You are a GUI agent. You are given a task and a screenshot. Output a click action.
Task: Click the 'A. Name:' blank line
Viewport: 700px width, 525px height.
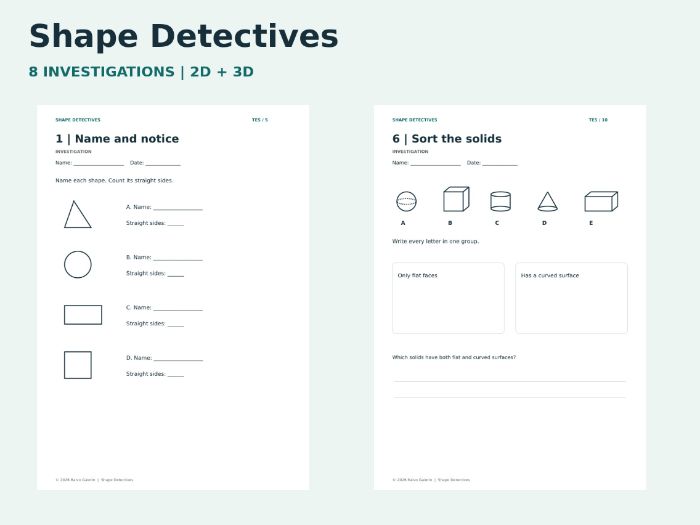point(178,208)
